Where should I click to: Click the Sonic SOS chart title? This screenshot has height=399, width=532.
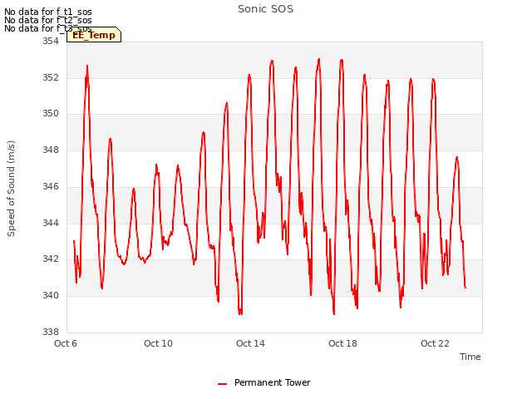click(265, 9)
